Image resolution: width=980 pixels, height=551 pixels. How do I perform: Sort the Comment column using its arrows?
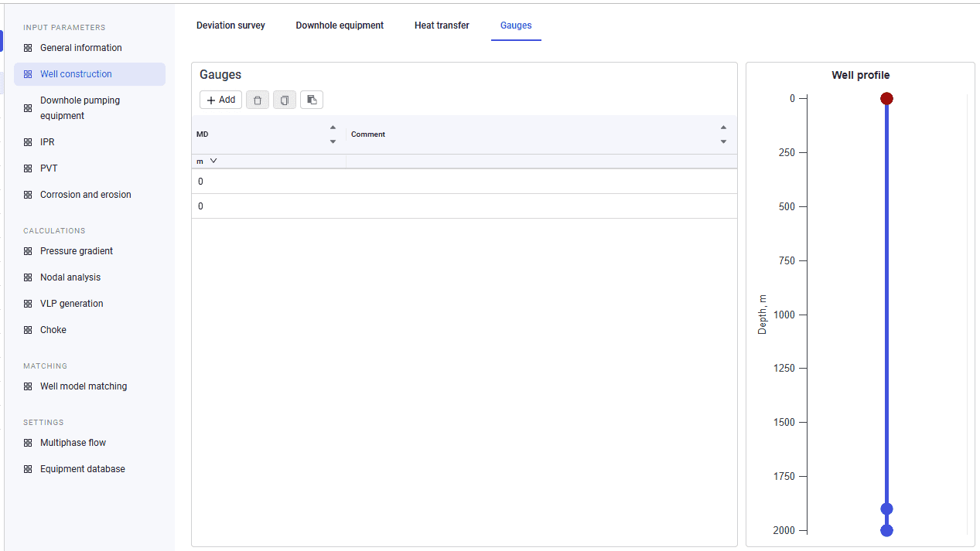click(x=723, y=134)
